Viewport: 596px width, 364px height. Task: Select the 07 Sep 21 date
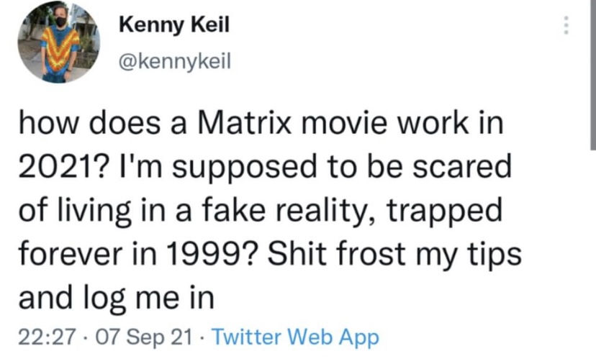click(145, 337)
